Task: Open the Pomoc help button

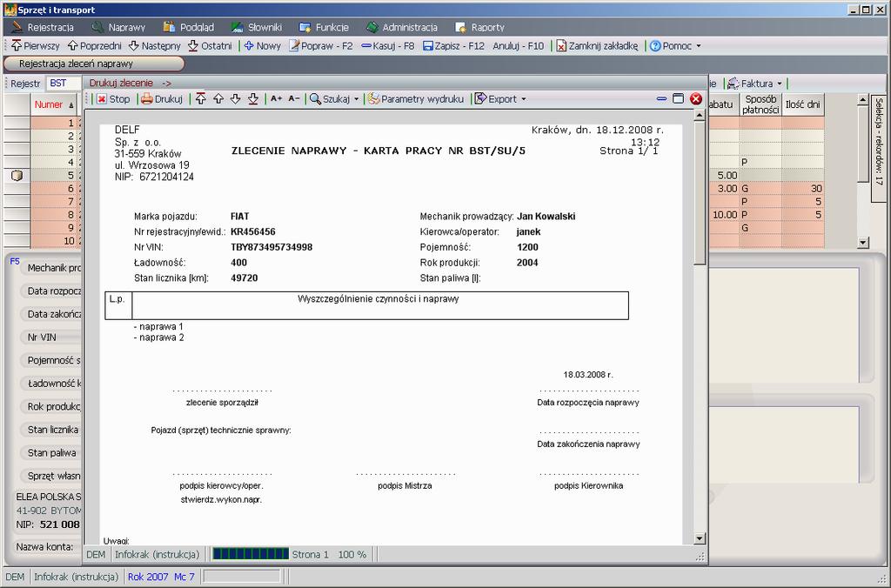Action: click(671, 45)
